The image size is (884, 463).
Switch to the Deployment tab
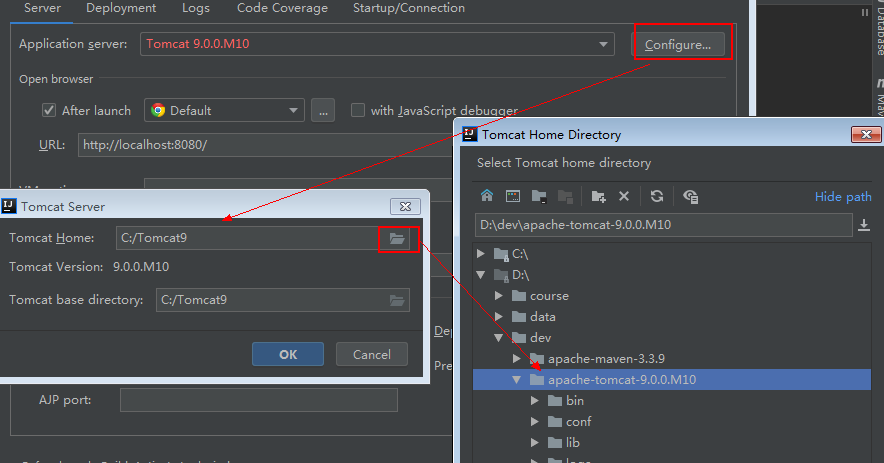[121, 8]
